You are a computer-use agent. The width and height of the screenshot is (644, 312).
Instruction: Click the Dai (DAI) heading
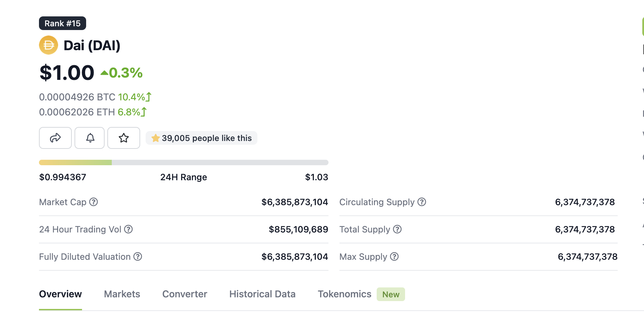click(92, 45)
